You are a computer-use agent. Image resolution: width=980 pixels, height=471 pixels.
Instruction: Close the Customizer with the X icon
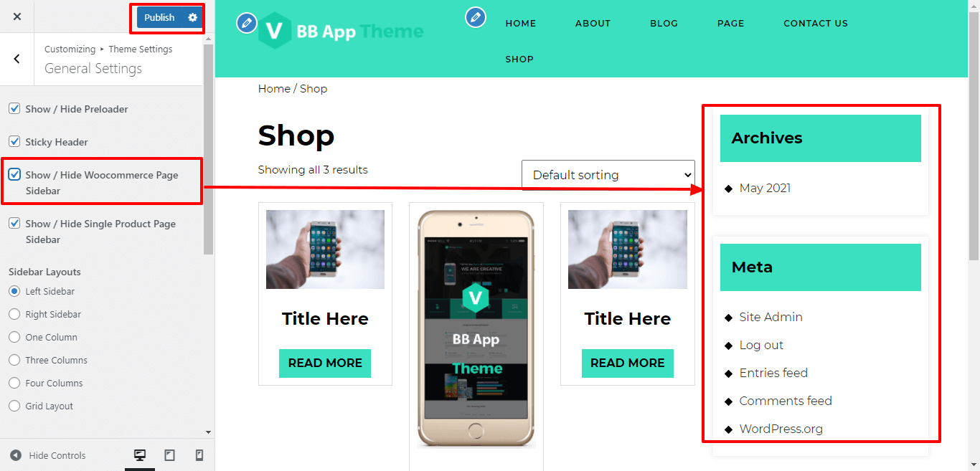click(17, 16)
